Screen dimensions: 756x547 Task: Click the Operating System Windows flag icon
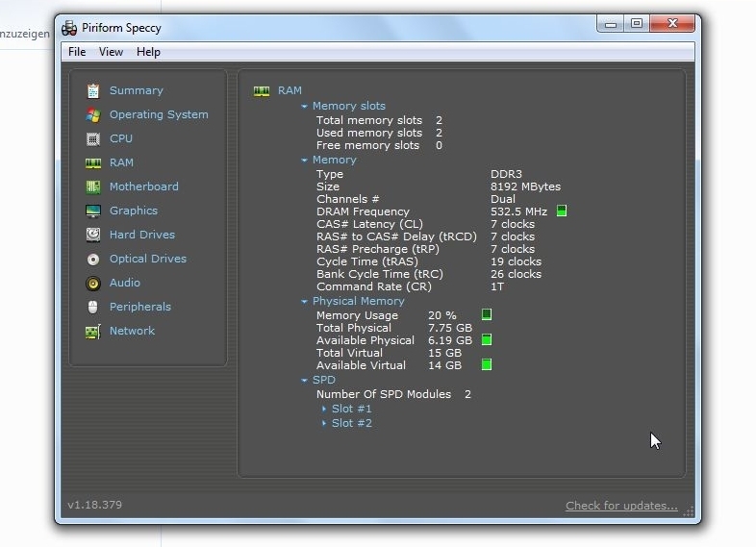[x=93, y=114]
